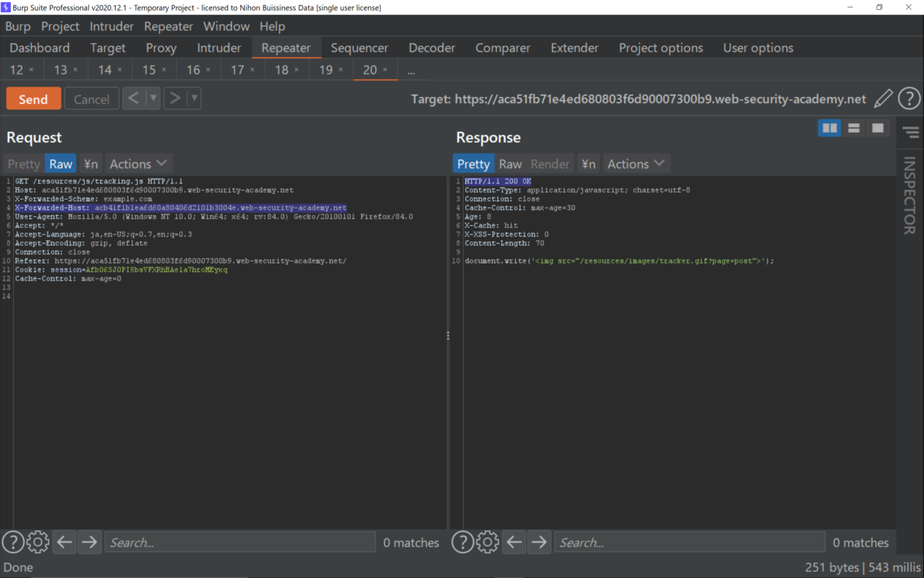Open the Window menu
Image resolution: width=924 pixels, height=578 pixels.
(226, 26)
